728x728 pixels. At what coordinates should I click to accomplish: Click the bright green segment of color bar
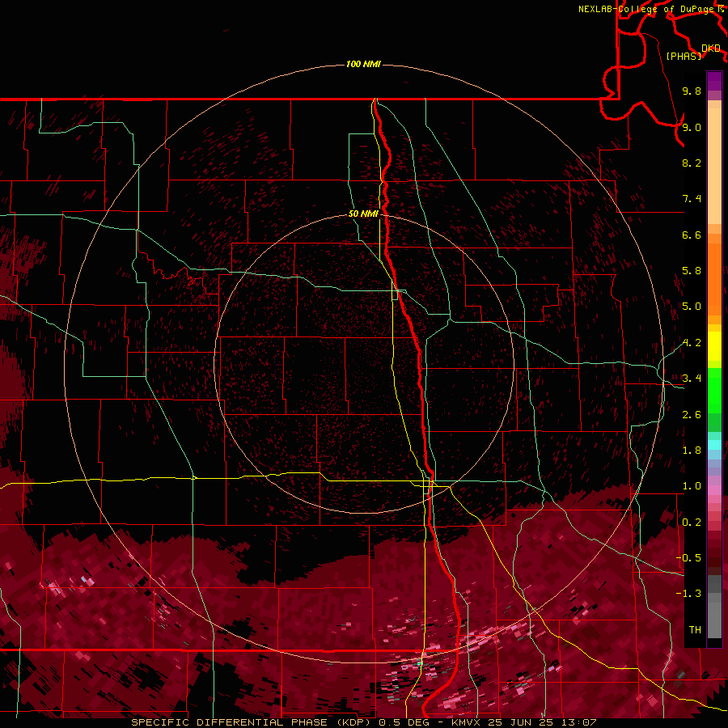pos(714,390)
